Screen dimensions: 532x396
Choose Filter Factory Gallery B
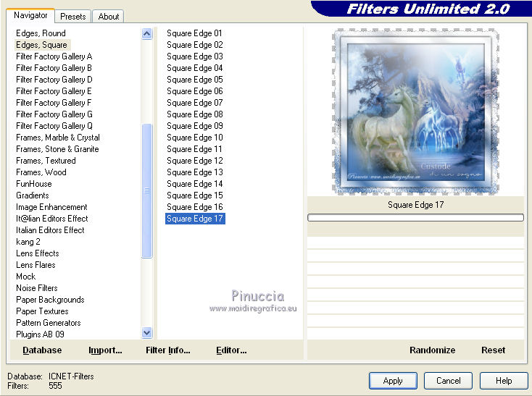tap(54, 68)
